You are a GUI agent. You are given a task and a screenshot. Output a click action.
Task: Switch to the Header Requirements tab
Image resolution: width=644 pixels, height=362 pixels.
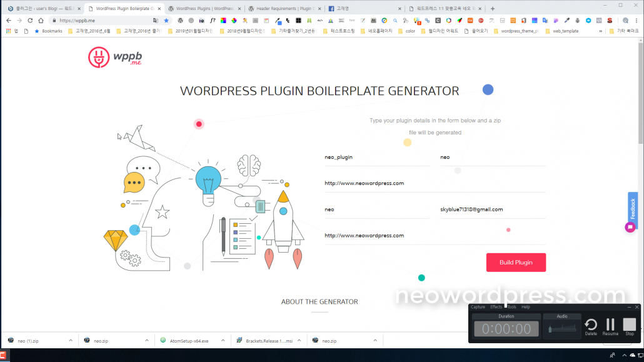coord(284,9)
